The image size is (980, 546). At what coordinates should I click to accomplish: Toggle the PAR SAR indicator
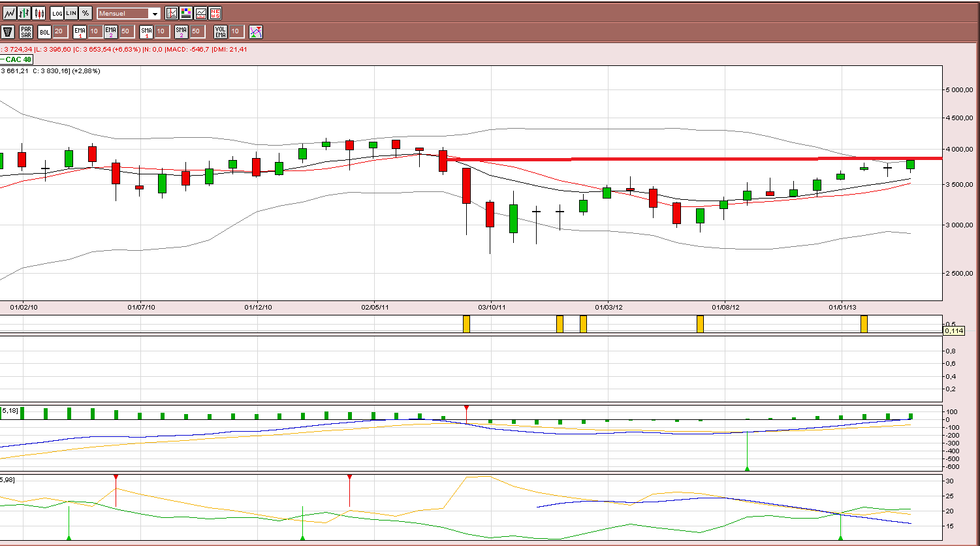26,31
